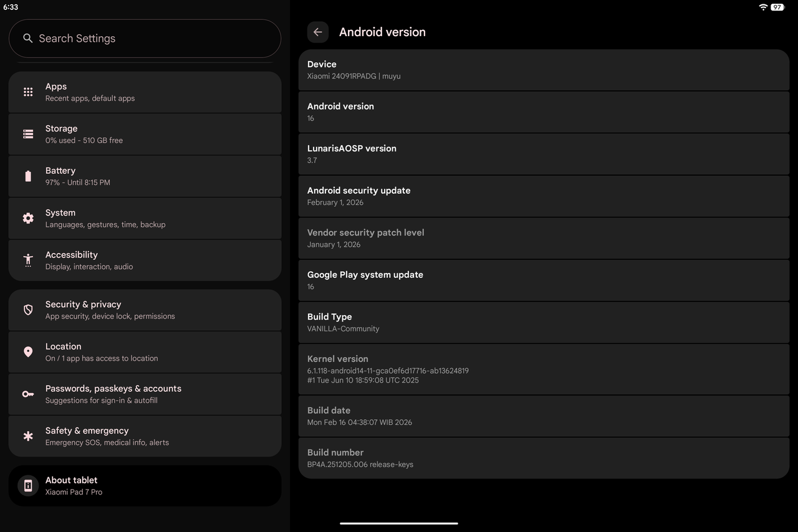Click kernel string '6.1.118-android14-11-gca0ef6d17716-ab13624819'
The image size is (798, 532).
388,371
